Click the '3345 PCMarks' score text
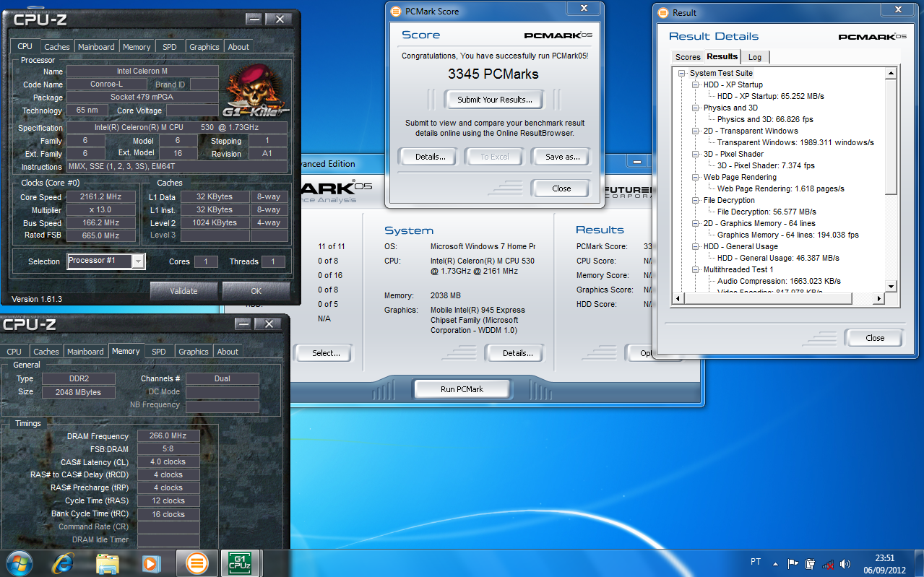Image resolution: width=924 pixels, height=577 pixels. tap(493, 74)
